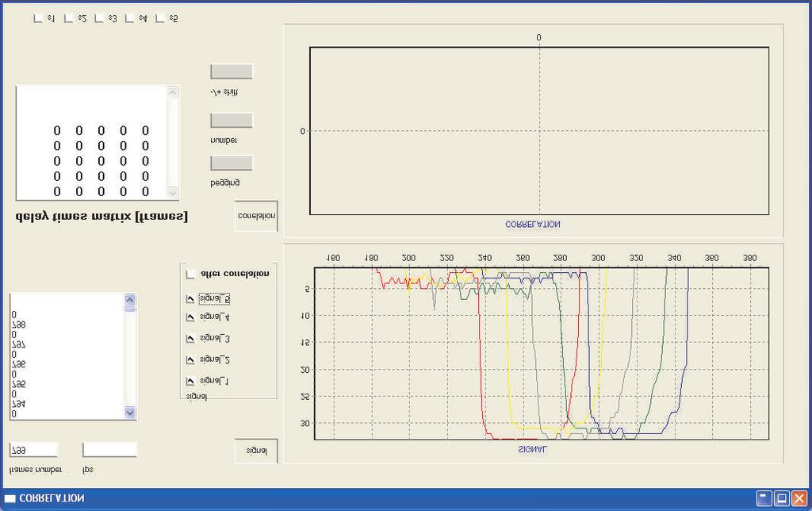Click the frames number field showing 799
Image resolution: width=812 pixels, height=511 pixels.
click(33, 450)
